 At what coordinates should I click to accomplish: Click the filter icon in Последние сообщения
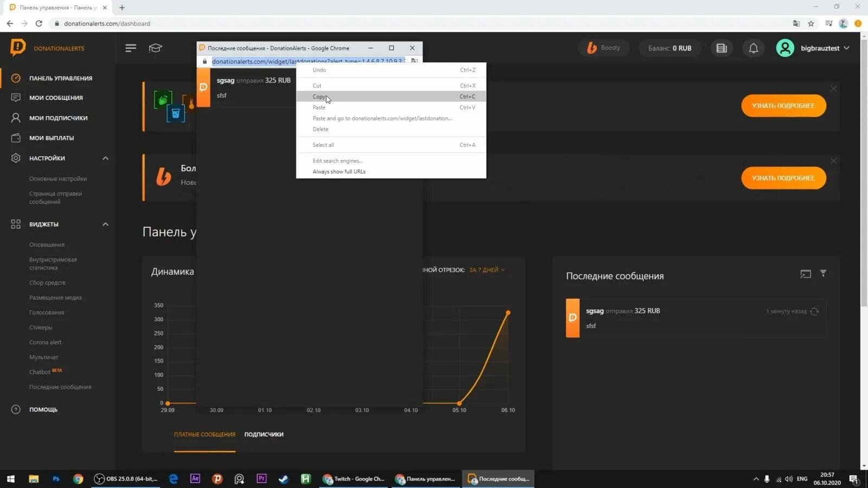pos(823,273)
